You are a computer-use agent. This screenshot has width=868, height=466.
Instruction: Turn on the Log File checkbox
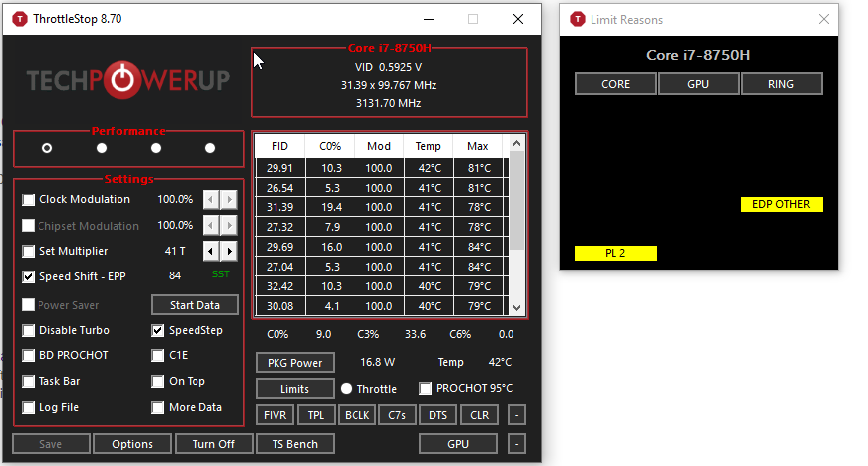(29, 408)
